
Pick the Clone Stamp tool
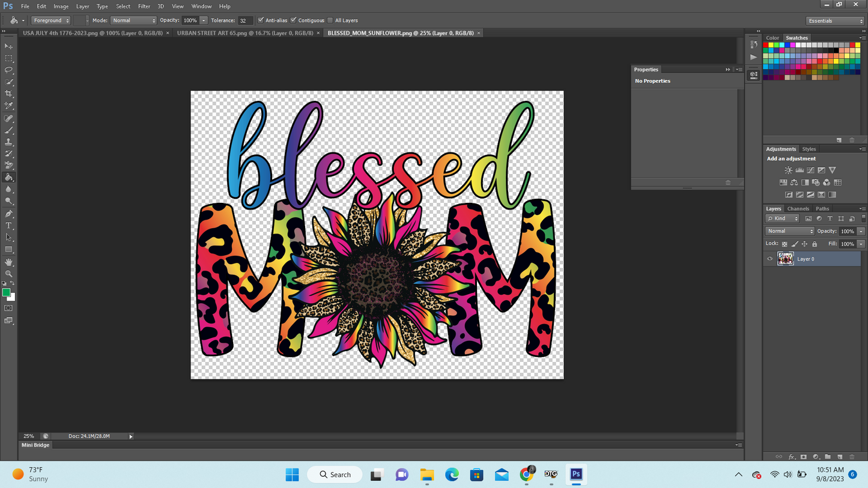tap(8, 142)
